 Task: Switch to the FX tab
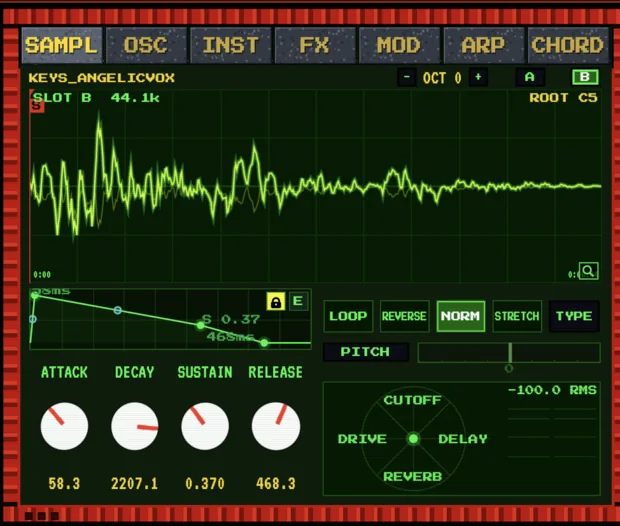tap(315, 45)
